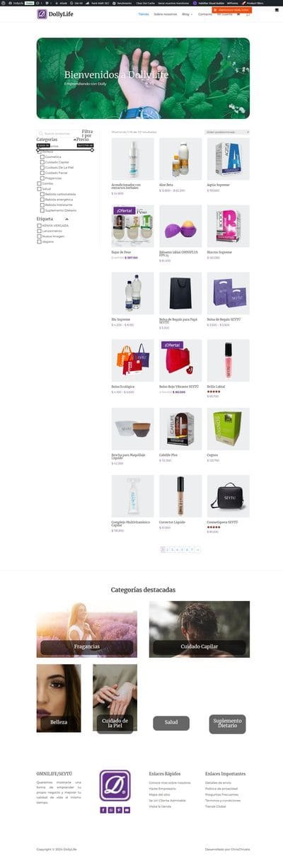Screen dimensions: 283x868
Task: Click the price filter slider right handle
Action: coord(92,150)
